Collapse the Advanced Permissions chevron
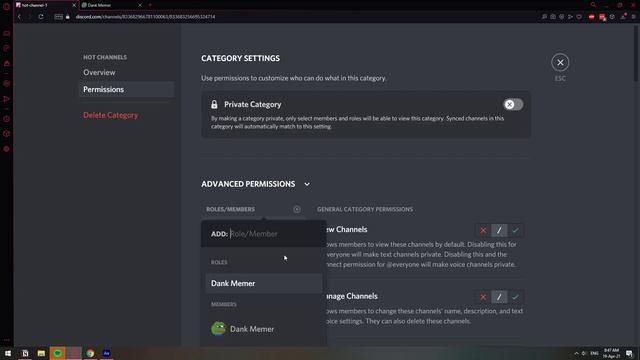This screenshot has width=640, height=360. 307,184
